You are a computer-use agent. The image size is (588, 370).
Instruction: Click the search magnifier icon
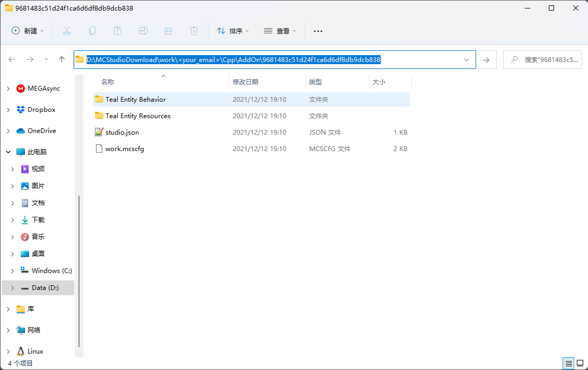[x=514, y=59]
